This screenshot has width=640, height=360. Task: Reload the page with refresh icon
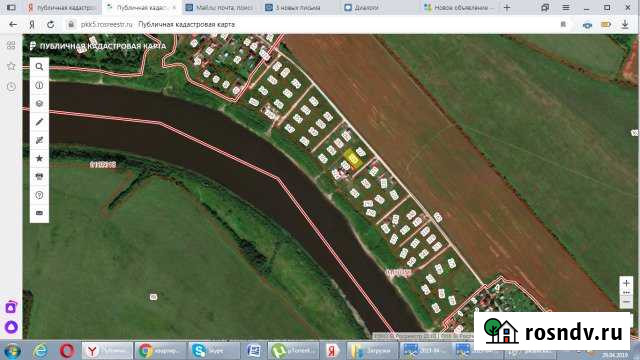[x=51, y=24]
